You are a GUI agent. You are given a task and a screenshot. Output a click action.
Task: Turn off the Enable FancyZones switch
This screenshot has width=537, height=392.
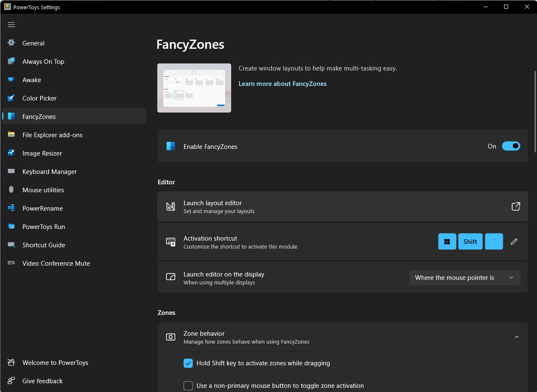tap(511, 146)
